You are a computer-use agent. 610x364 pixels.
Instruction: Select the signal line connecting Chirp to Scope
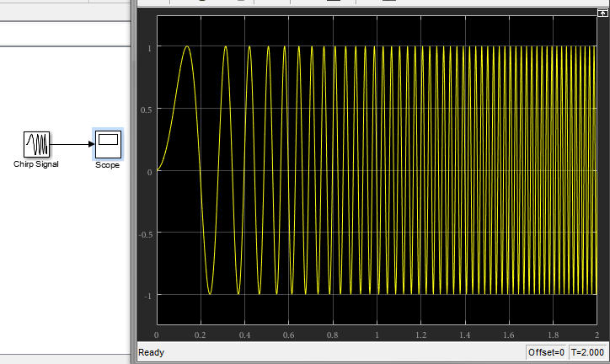[x=71, y=144]
